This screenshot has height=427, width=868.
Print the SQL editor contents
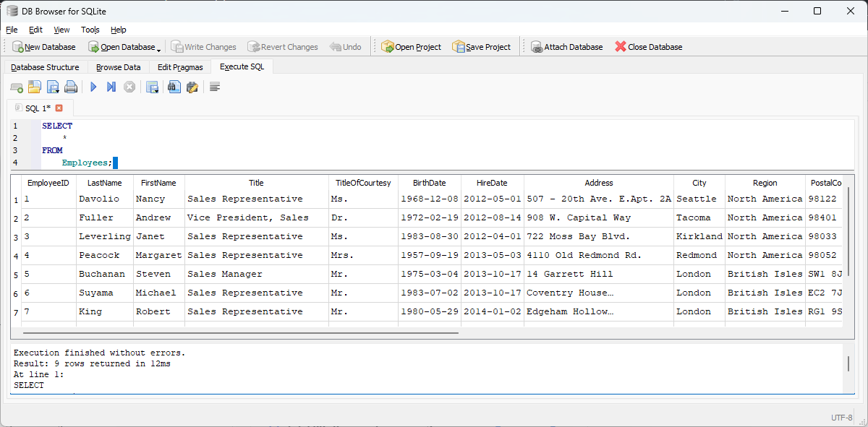[70, 87]
